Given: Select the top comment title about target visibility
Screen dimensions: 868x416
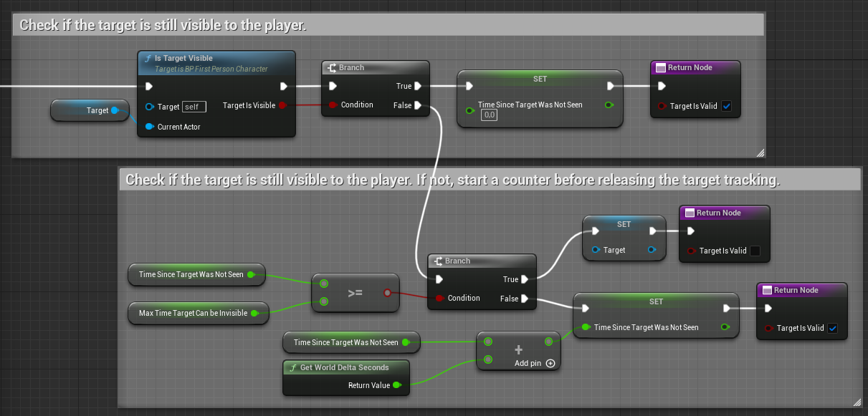Looking at the screenshot, I should (x=163, y=25).
